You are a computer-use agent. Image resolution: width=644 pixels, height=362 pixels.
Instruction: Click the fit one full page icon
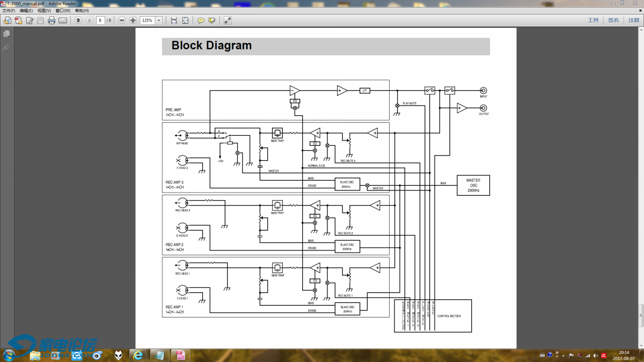tap(185, 20)
